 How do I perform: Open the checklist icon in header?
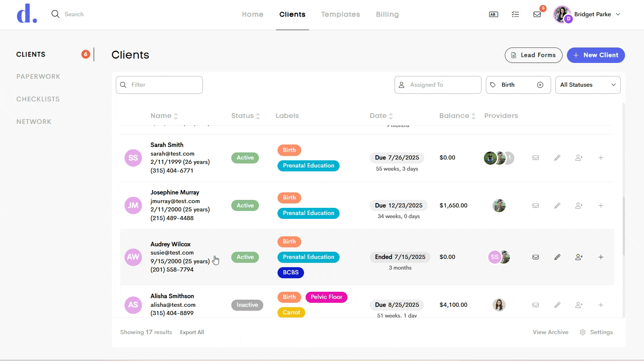click(515, 14)
